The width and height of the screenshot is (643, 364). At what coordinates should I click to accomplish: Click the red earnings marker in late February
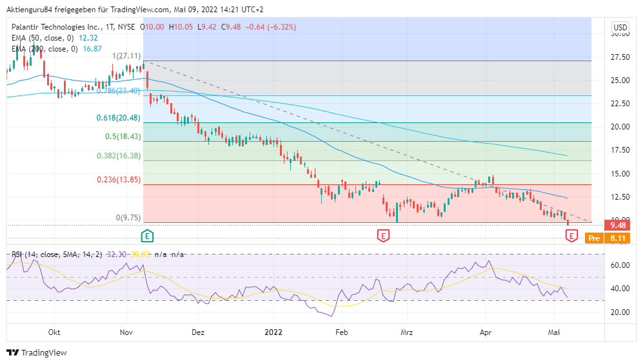click(383, 236)
